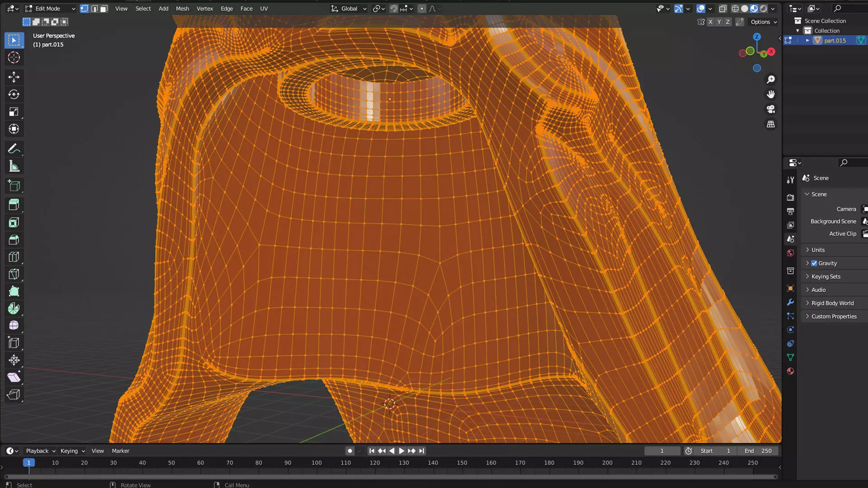Choose the Loop Cut tool
The height and width of the screenshot is (488, 868).
[14, 257]
